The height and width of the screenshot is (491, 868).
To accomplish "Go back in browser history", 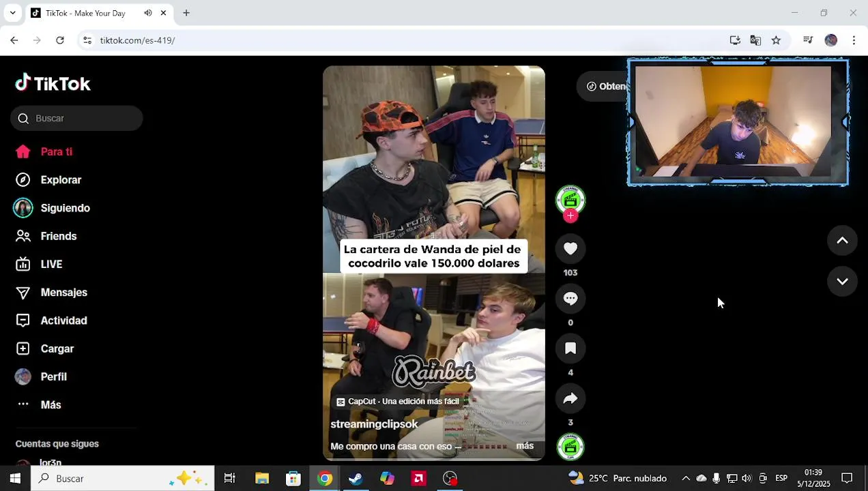I will tap(14, 40).
